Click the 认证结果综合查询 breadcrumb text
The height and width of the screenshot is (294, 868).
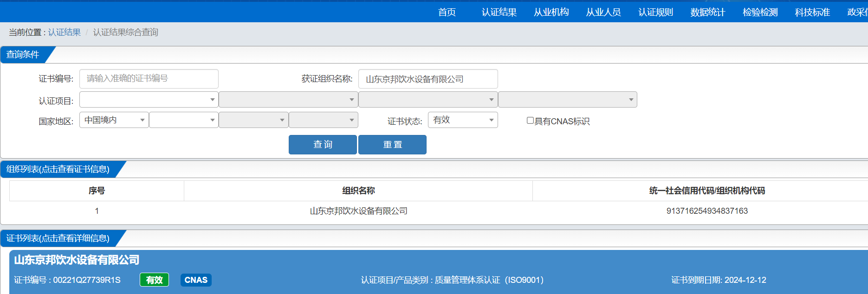(125, 32)
